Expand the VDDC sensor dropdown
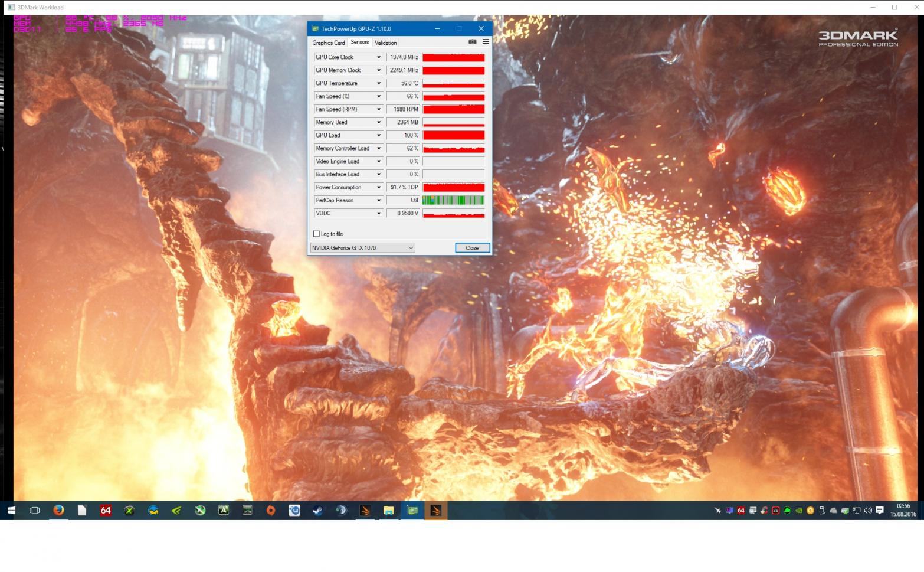Image resolution: width=924 pixels, height=572 pixels. coord(379,213)
